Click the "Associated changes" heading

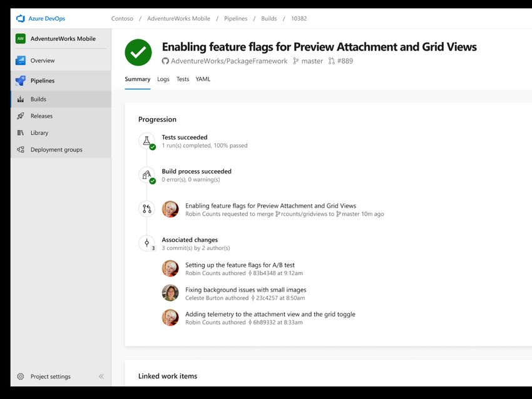click(190, 240)
